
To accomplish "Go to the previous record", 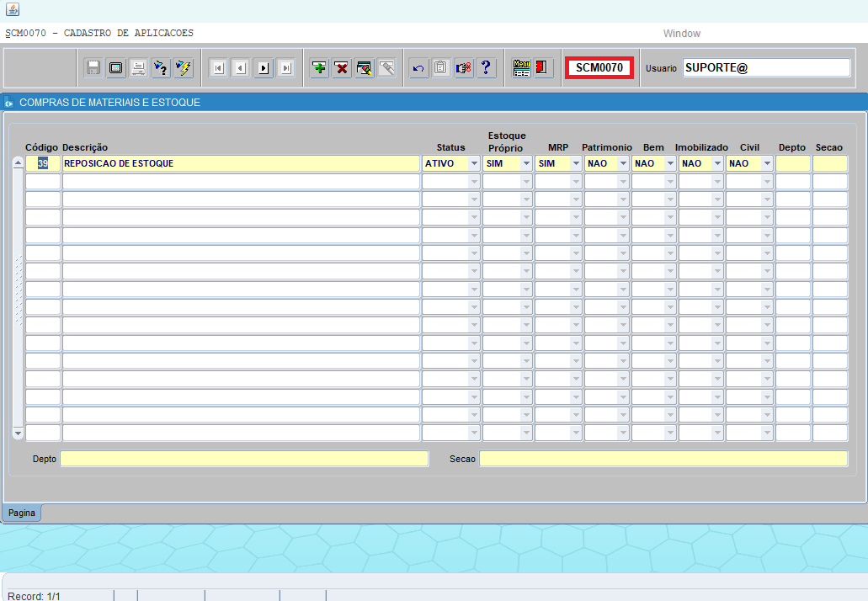I will click(241, 68).
